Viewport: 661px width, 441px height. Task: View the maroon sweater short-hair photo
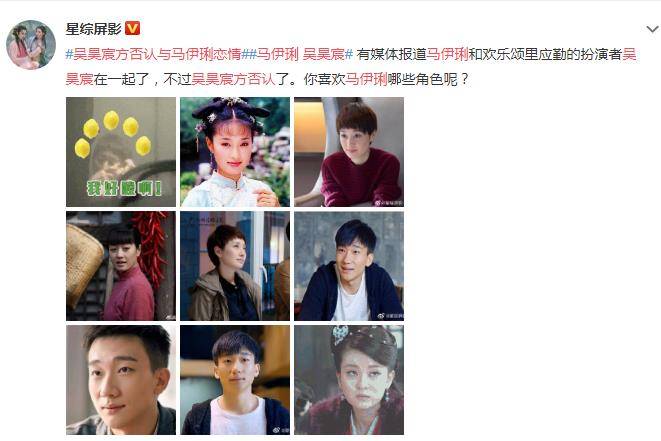coord(349,152)
